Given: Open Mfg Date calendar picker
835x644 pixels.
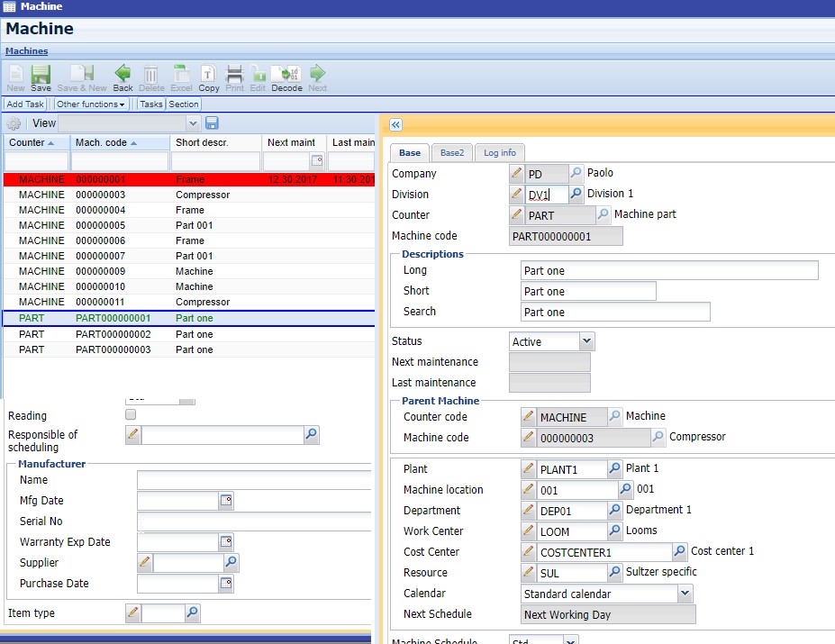Looking at the screenshot, I should [x=226, y=501].
